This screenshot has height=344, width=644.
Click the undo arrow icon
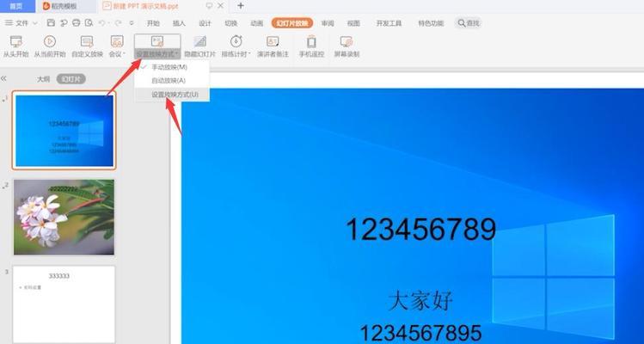click(x=101, y=23)
